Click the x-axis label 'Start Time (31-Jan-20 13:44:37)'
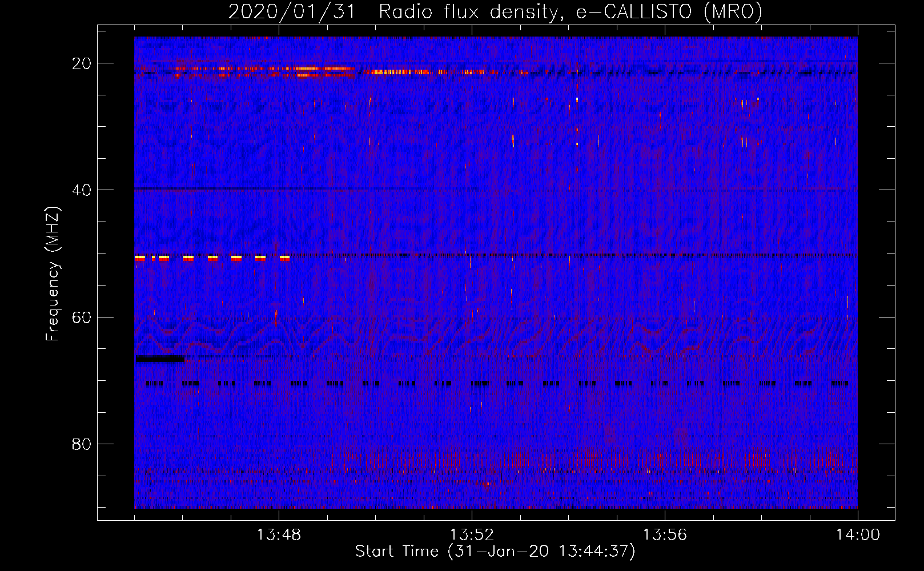The image size is (924, 571). coord(495,552)
